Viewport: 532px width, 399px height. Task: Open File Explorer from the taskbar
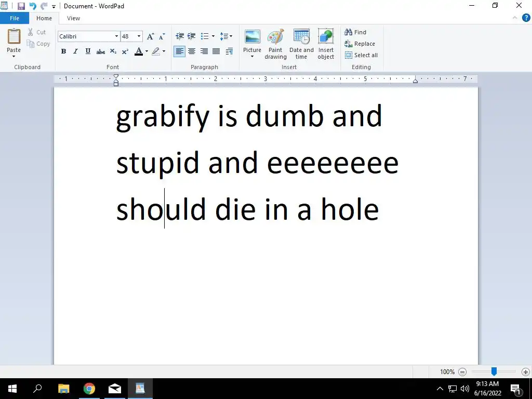point(63,389)
